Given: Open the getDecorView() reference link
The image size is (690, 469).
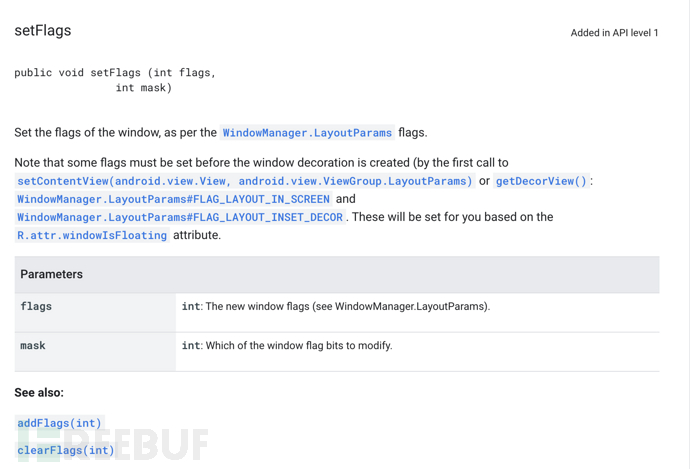Looking at the screenshot, I should click(541, 181).
